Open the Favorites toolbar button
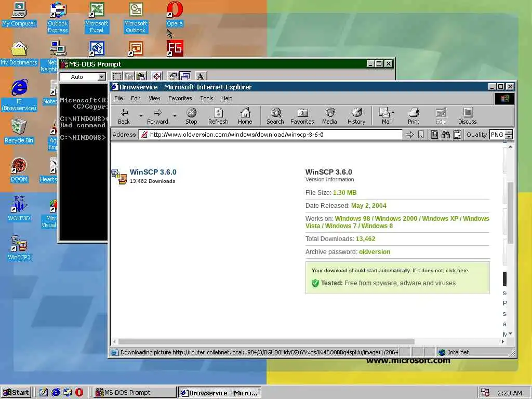Screen dimensions: 532x399 pos(302,116)
